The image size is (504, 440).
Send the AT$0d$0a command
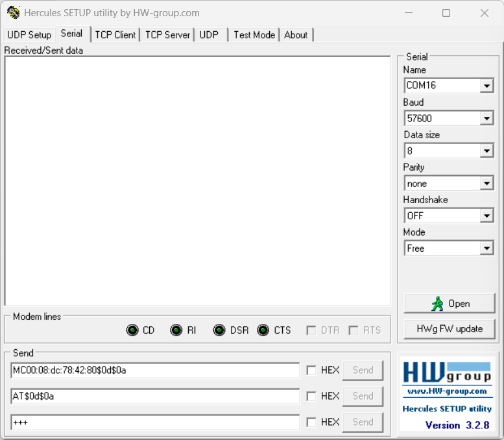pos(363,396)
